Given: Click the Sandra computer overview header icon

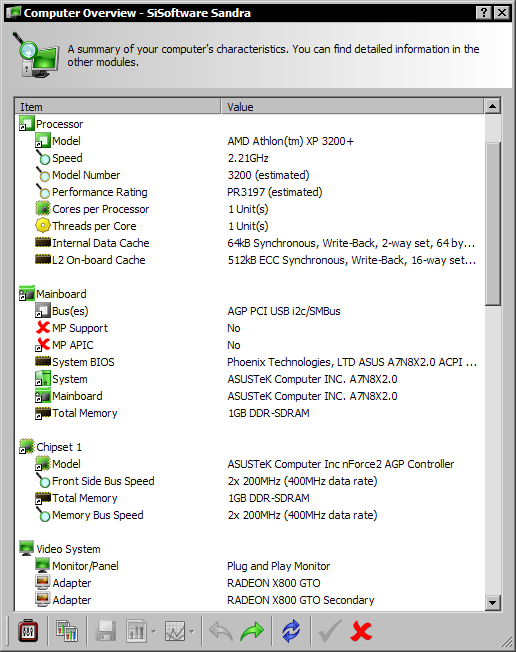Looking at the screenshot, I should click(x=37, y=56).
